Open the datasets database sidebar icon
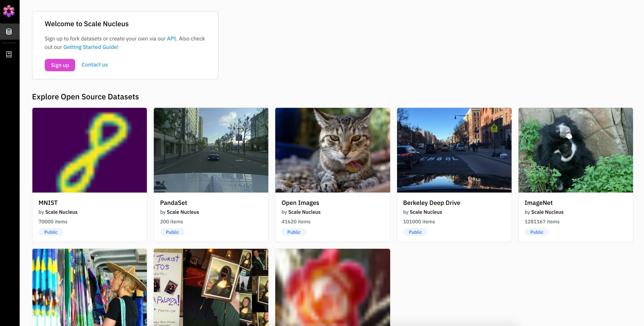Image resolution: width=644 pixels, height=326 pixels. (x=9, y=32)
